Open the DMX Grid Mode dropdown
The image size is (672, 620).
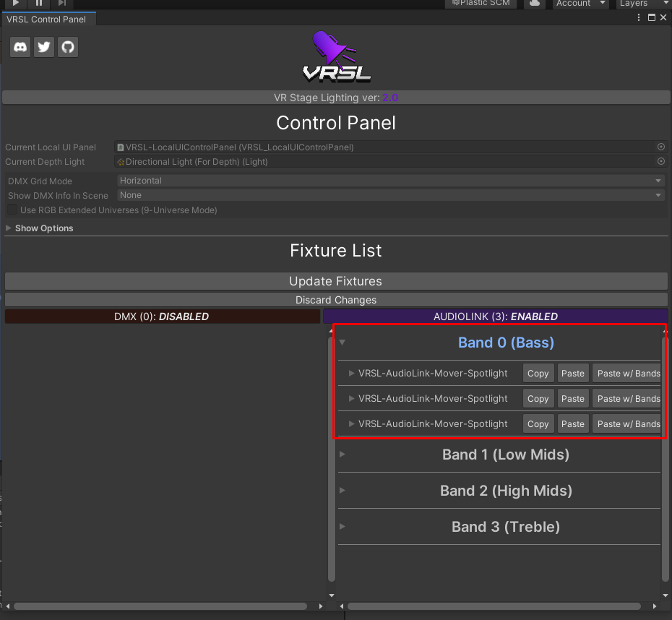[391, 181]
